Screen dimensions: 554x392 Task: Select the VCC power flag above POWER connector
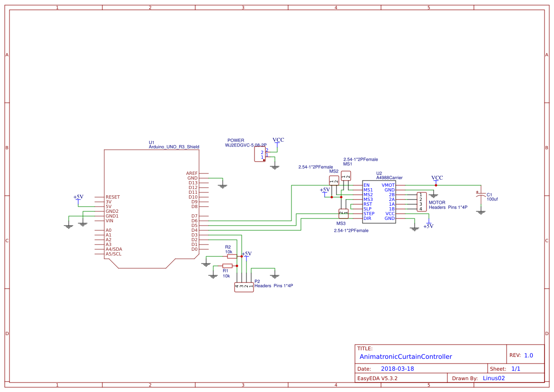coord(278,141)
